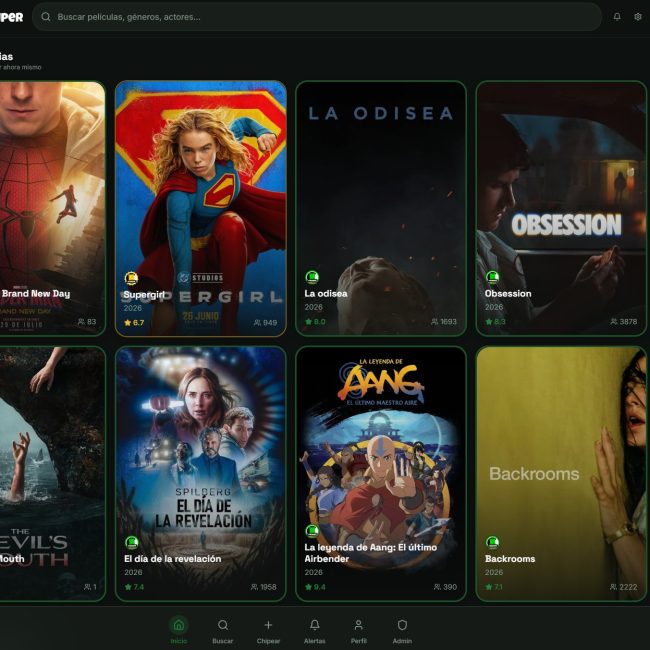
Task: Click the green badge icon on Backrooms card
Action: pos(492,542)
